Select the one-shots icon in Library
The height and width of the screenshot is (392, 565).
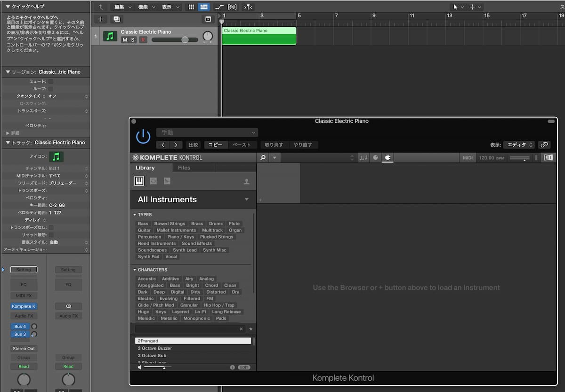point(167,181)
